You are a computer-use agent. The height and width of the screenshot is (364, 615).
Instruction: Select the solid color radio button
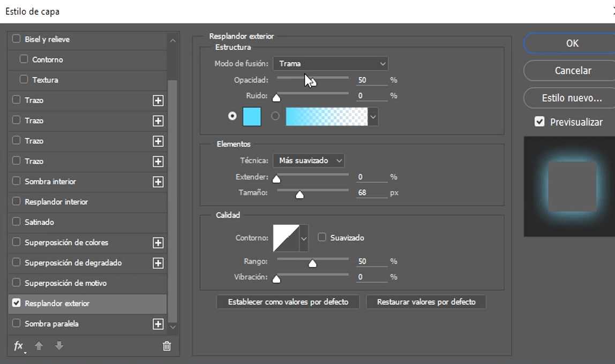[232, 116]
